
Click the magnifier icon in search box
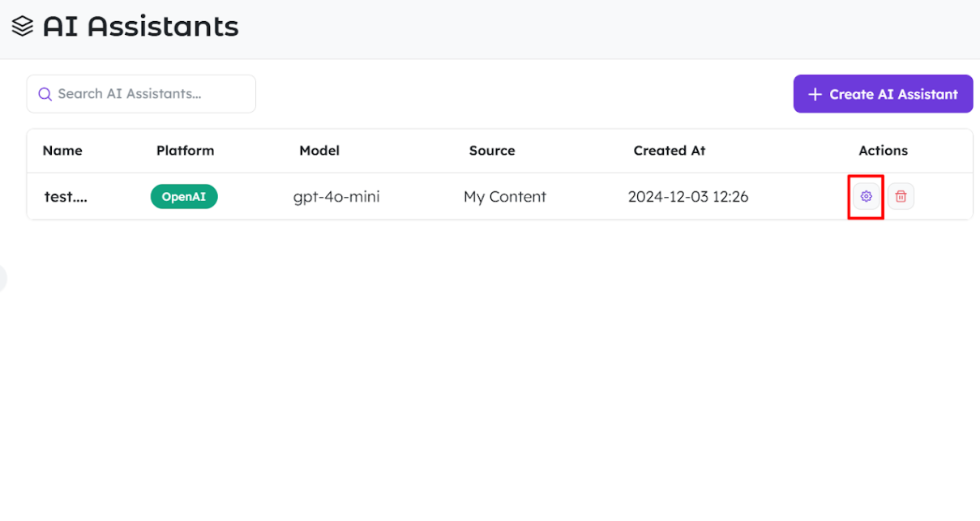tap(45, 94)
